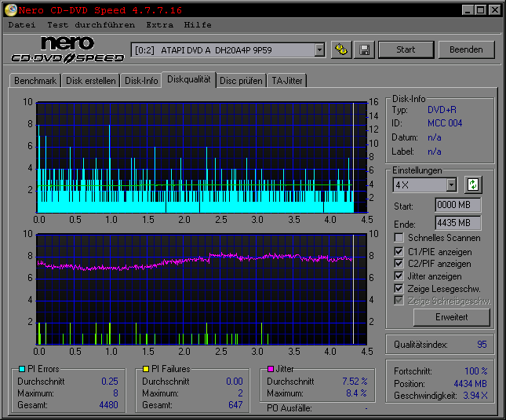Toggle Schnelles Scannen checkbox
This screenshot has height=420, width=506.
click(x=399, y=238)
